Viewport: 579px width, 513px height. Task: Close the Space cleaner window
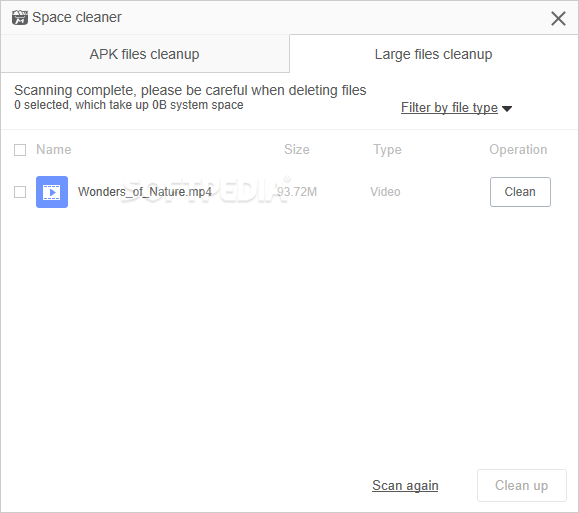pos(558,18)
